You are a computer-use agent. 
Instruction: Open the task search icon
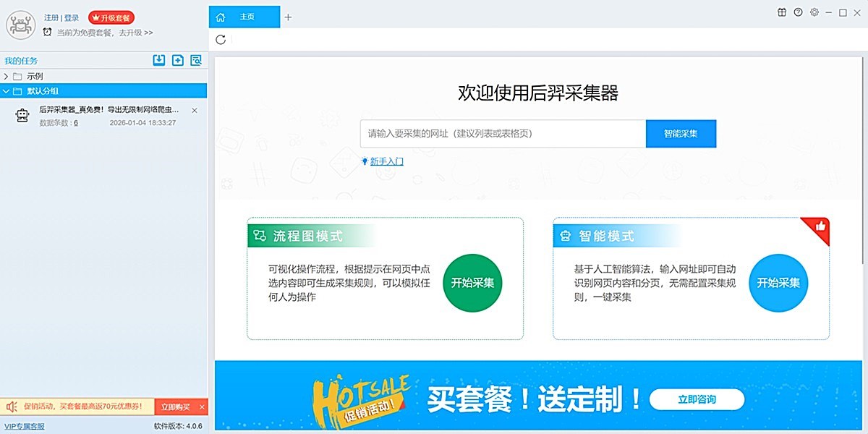click(196, 61)
